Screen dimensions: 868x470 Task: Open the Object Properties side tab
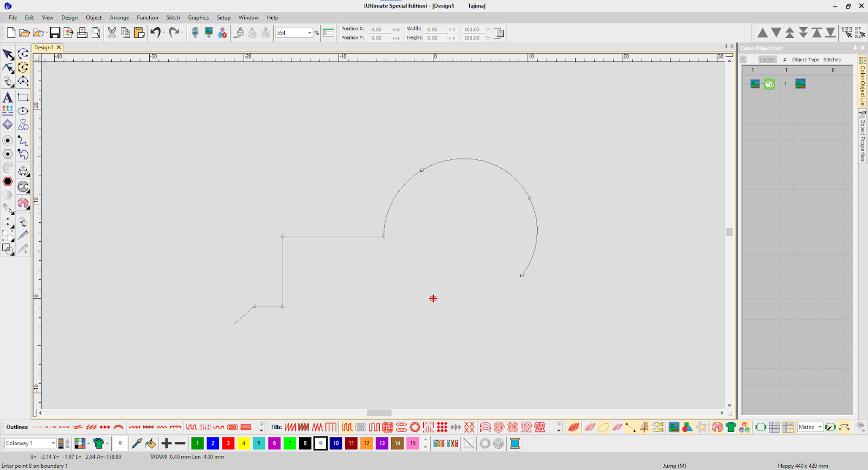(x=862, y=137)
